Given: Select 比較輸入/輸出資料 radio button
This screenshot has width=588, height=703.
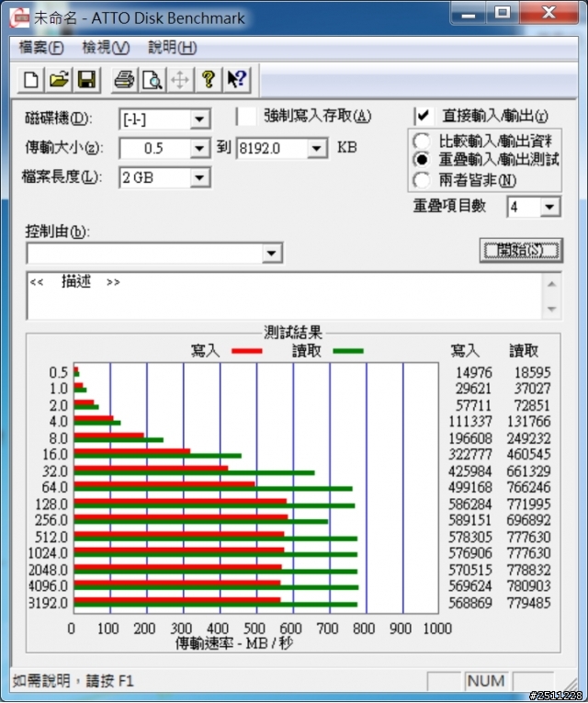Looking at the screenshot, I should pos(422,142).
